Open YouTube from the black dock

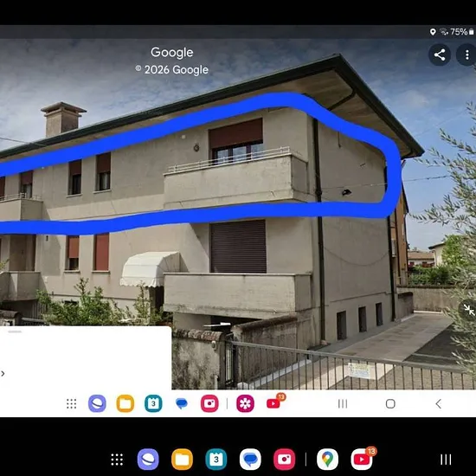362,460
